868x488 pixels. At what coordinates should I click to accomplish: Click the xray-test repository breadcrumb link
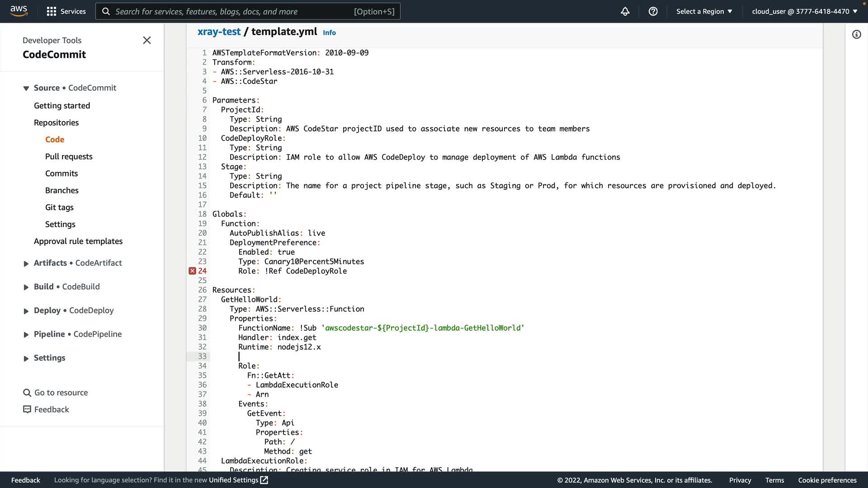click(219, 32)
